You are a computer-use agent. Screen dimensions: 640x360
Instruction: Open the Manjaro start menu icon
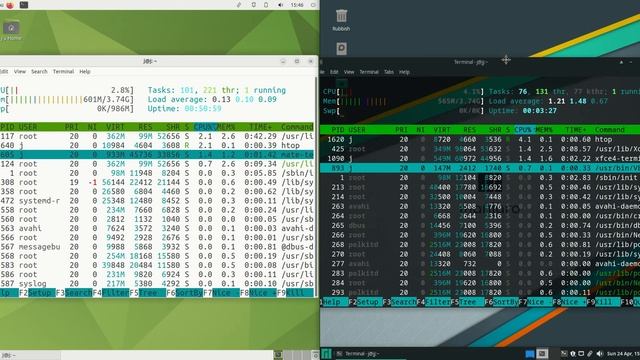[326, 353]
